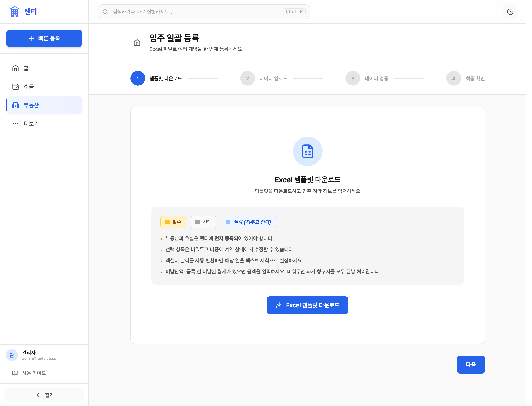Click the blue 예시 (지우고 입력) badge
Viewport: 532px width, 406px height.
point(248,222)
